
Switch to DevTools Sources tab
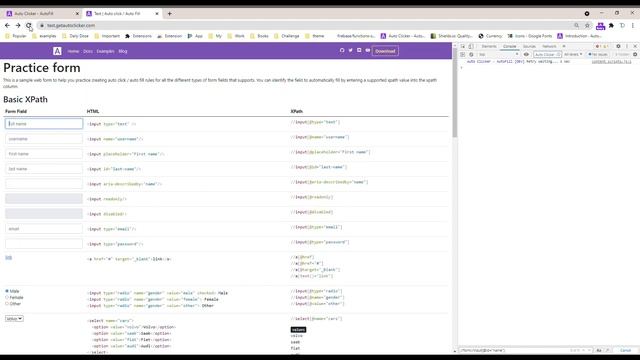[x=529, y=47]
